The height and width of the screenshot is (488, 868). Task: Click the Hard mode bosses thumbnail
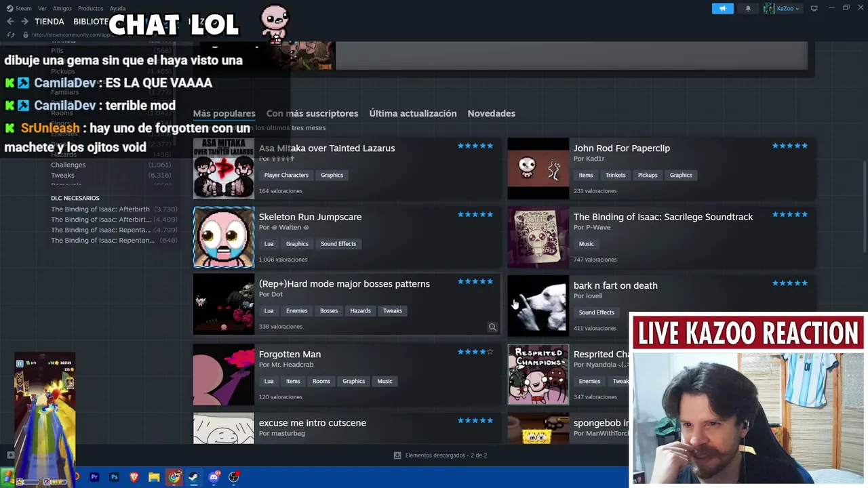[224, 304]
